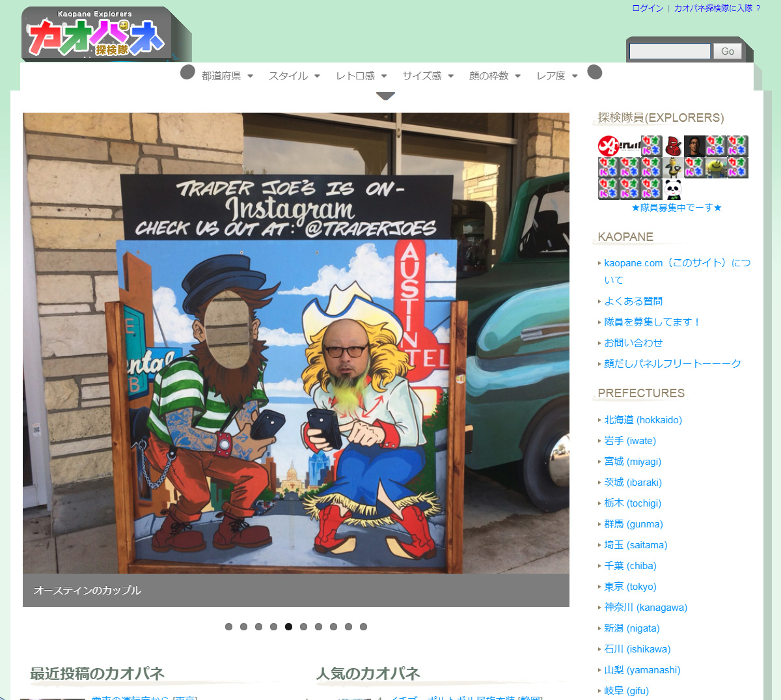Expand the レトロ感 dropdown menu
Viewport: 781px width, 700px height.
pos(361,76)
